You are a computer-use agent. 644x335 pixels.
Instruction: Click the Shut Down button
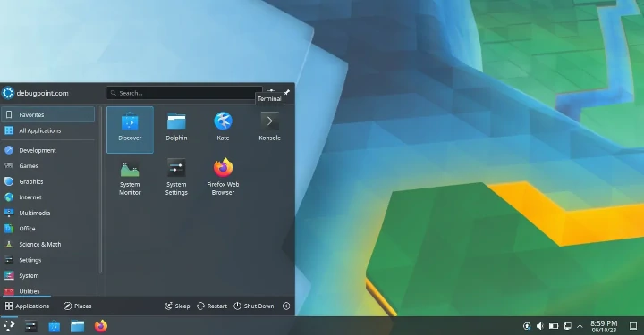pyautogui.click(x=254, y=306)
